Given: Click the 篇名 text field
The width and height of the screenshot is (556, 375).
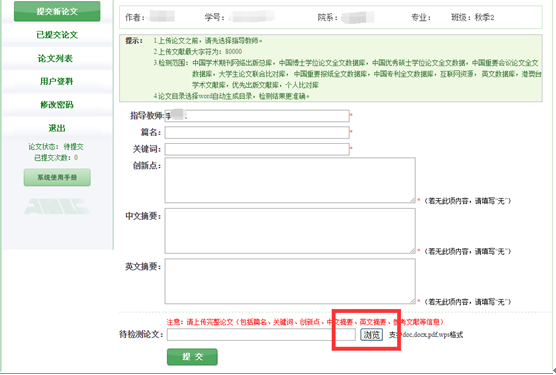Looking at the screenshot, I should pyautogui.click(x=257, y=133).
